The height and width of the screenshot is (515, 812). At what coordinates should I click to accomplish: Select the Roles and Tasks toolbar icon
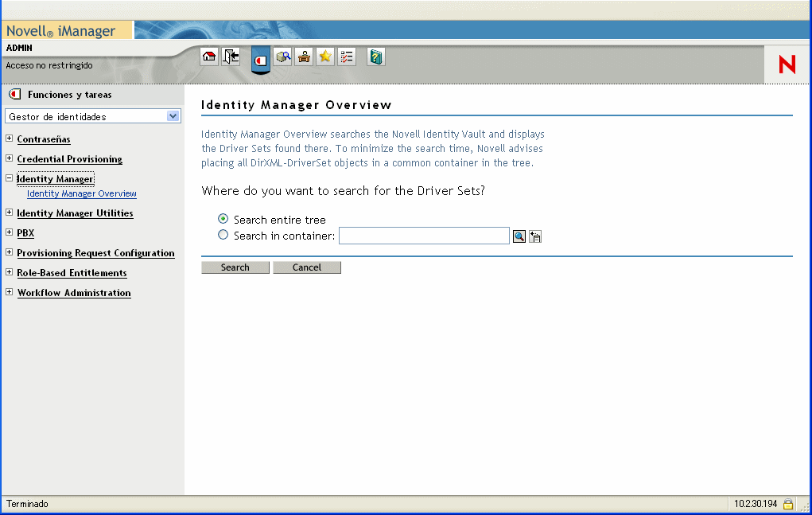coord(261,60)
